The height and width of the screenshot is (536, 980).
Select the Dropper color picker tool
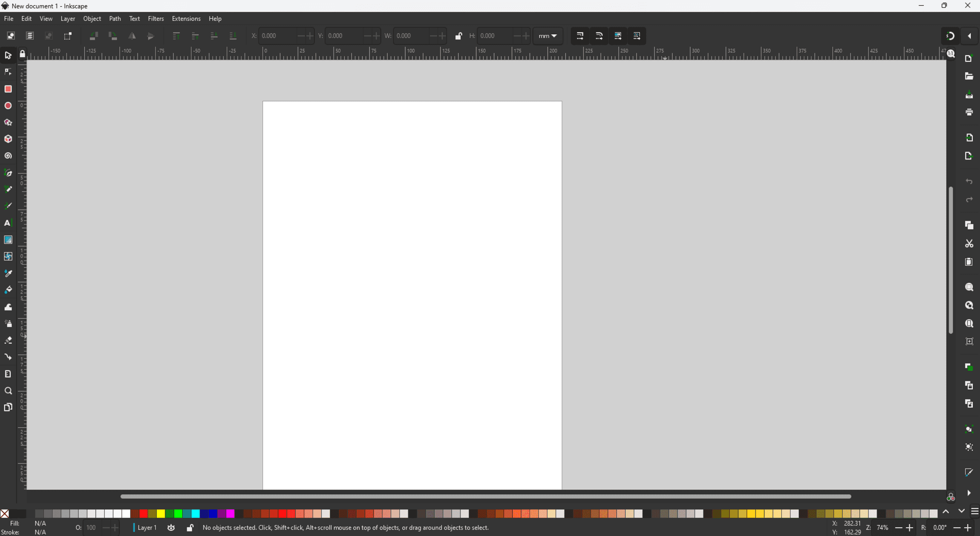coord(8,273)
